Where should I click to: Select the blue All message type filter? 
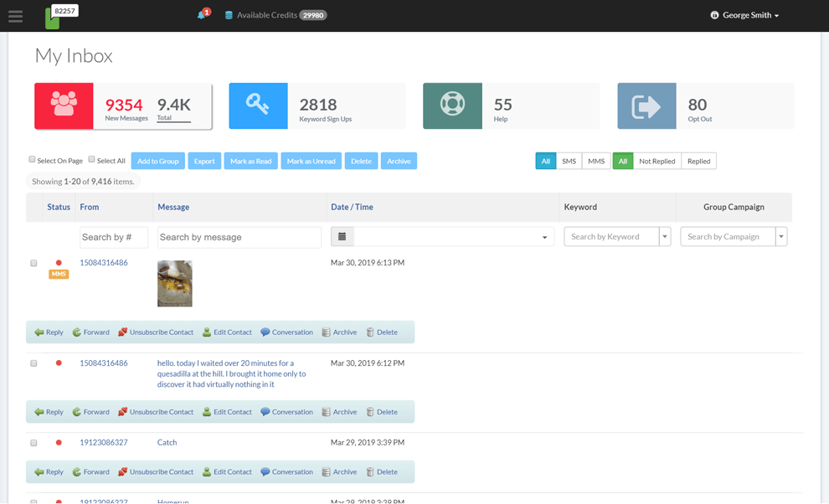point(546,162)
